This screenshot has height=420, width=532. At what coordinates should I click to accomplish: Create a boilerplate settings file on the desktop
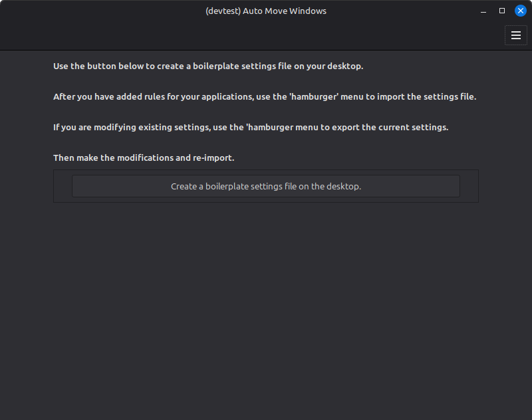(x=266, y=186)
